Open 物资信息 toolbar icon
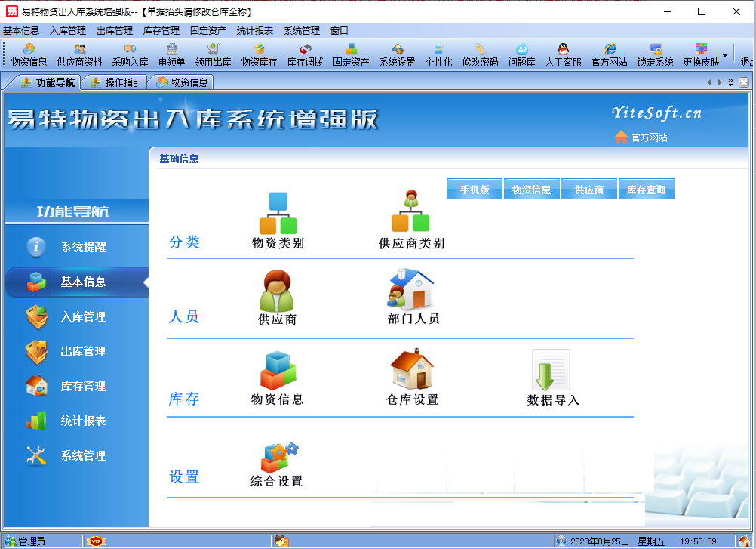 pyautogui.click(x=29, y=55)
